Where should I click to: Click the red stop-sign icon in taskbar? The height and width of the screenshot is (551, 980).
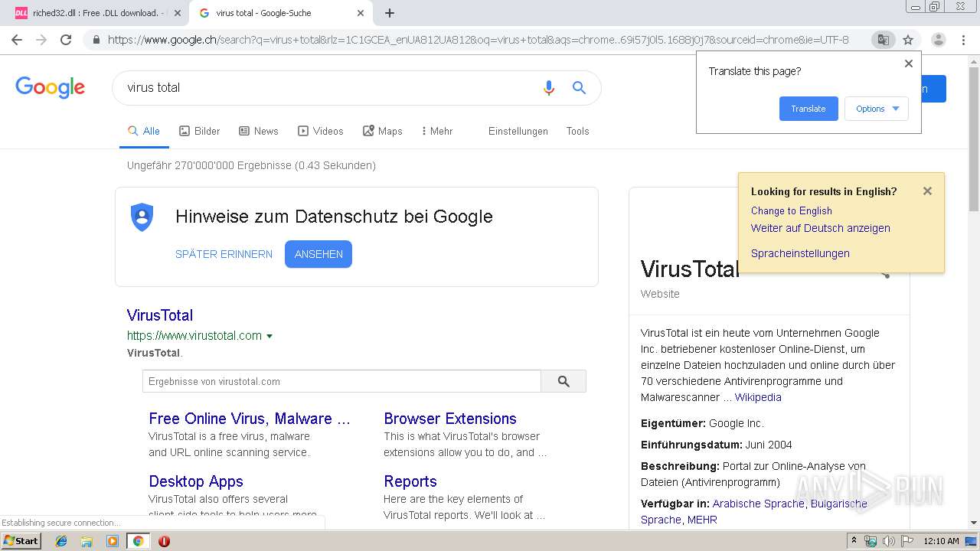pyautogui.click(x=164, y=541)
